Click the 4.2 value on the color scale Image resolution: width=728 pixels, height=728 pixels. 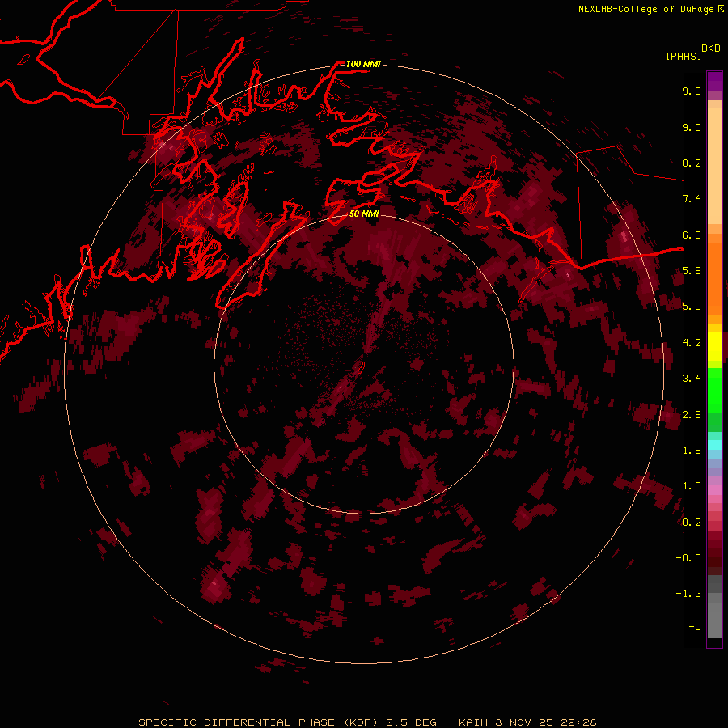[692, 343]
